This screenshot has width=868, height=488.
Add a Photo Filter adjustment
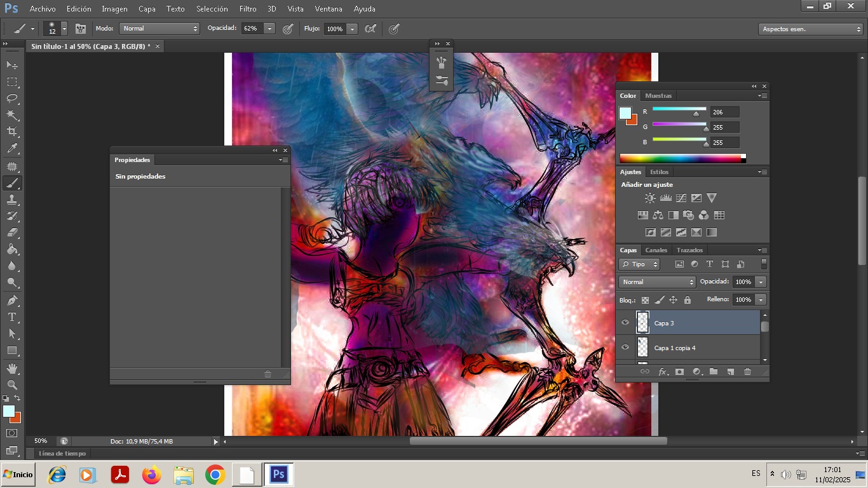click(688, 215)
